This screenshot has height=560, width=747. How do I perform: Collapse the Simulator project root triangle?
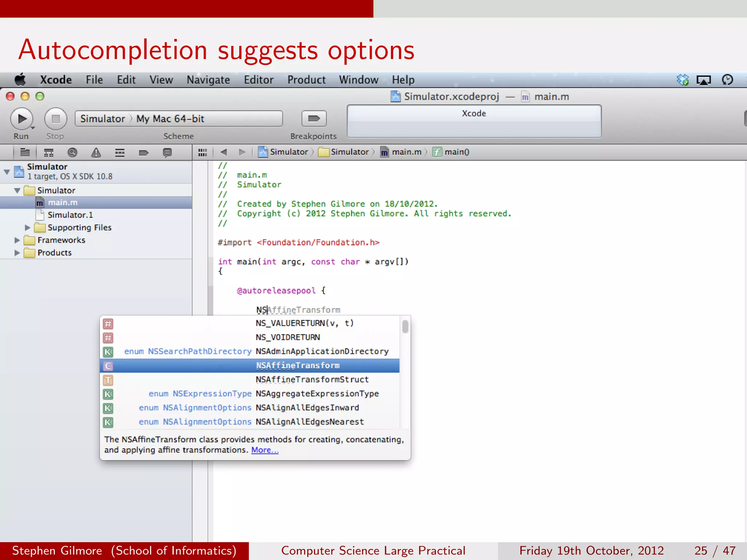[x=7, y=171]
